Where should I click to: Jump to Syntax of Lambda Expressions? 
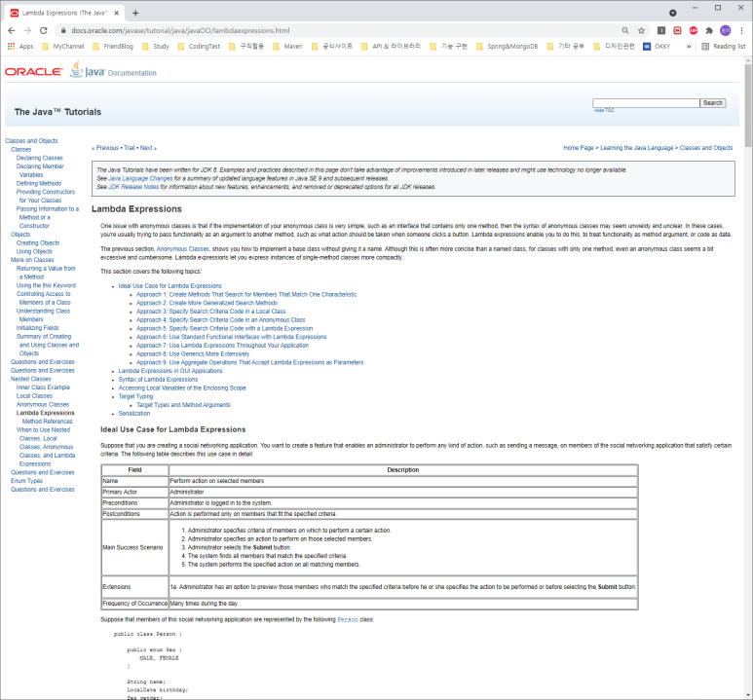point(158,380)
